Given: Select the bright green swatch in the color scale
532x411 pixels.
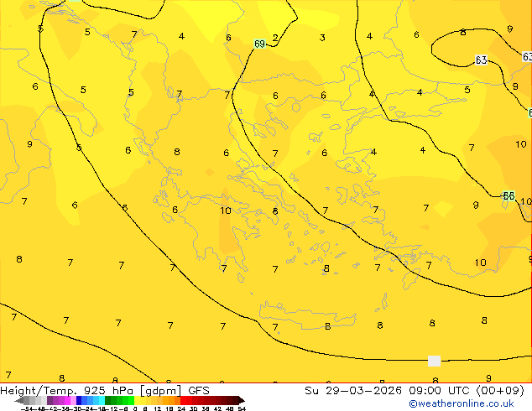Looking at the screenshot, I should pos(131,400).
